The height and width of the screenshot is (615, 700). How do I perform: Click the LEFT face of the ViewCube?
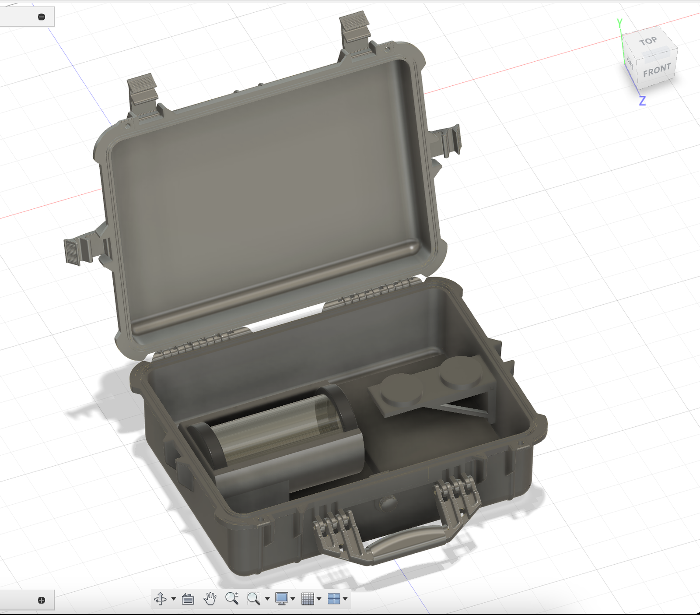click(x=630, y=63)
